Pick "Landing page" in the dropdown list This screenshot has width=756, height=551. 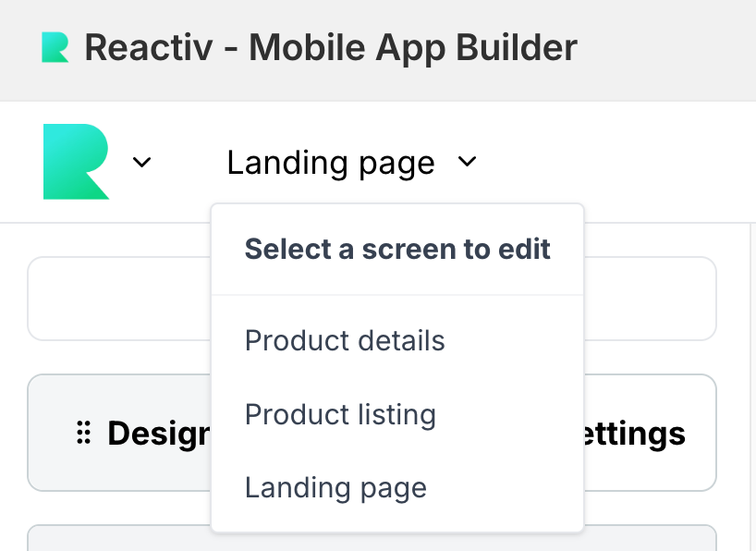(x=335, y=487)
